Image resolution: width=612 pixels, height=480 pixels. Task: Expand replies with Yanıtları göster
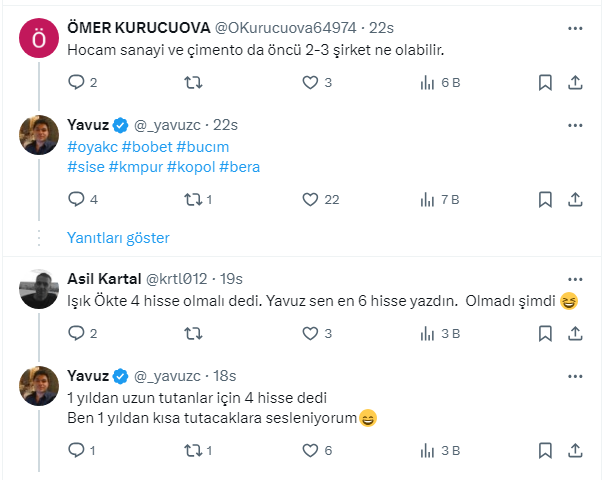[118, 238]
